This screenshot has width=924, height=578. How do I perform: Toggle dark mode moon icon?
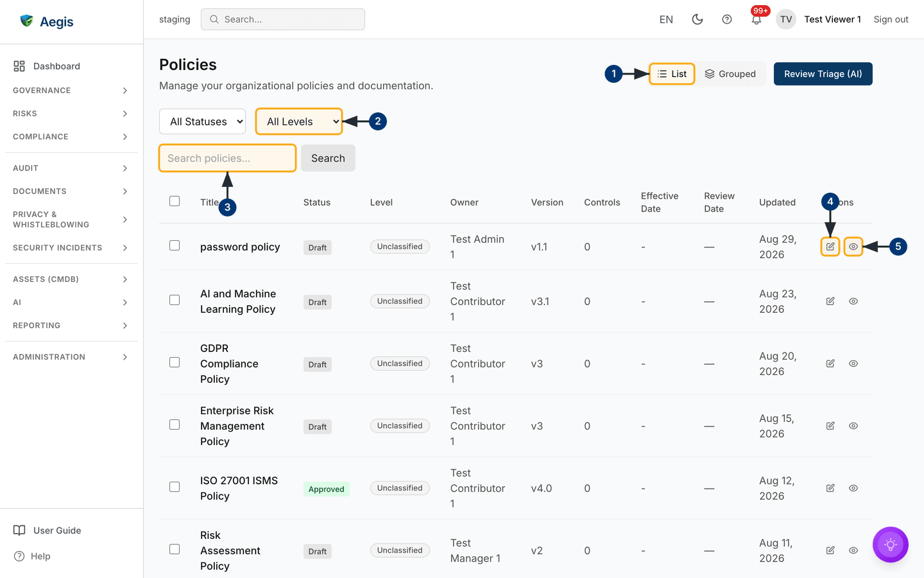[x=697, y=19]
